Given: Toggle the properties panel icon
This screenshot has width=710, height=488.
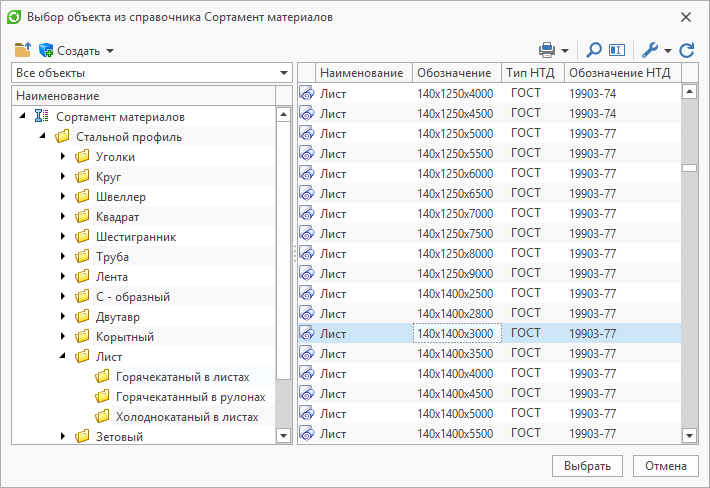Looking at the screenshot, I should 617,50.
